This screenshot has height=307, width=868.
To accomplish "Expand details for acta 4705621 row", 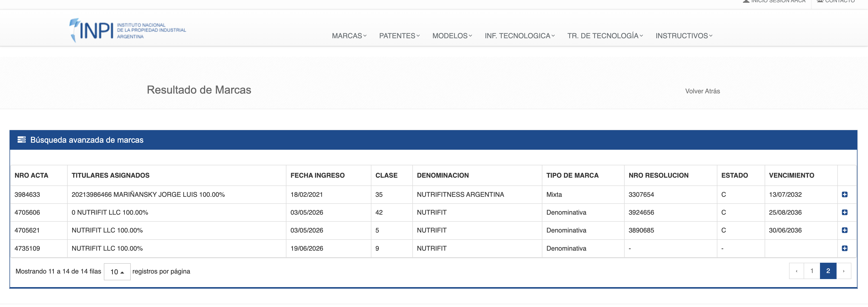I will pos(844,230).
